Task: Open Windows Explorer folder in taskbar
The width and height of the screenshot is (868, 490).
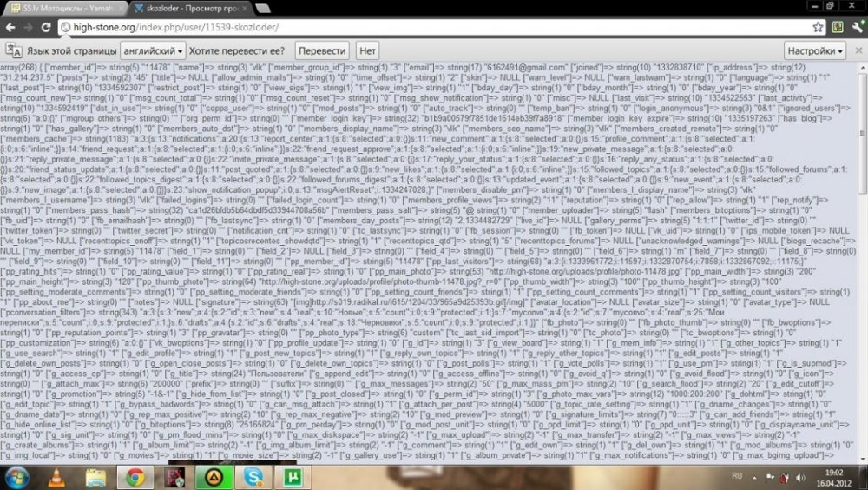Action: [x=95, y=477]
